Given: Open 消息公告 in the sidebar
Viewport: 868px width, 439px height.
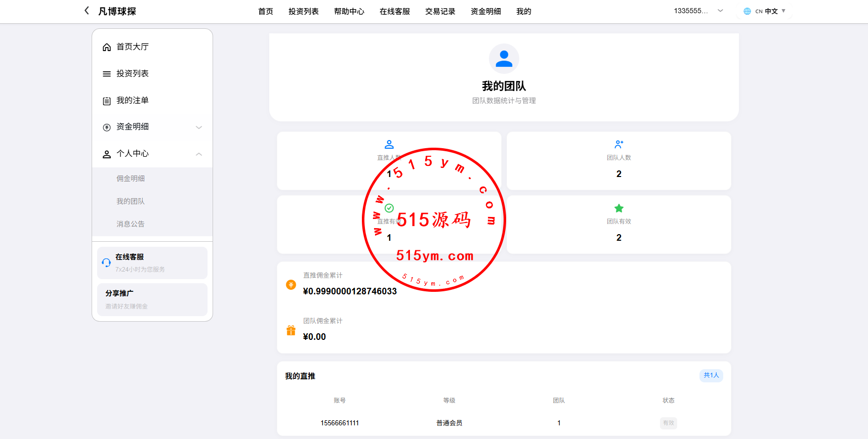Looking at the screenshot, I should pos(131,224).
